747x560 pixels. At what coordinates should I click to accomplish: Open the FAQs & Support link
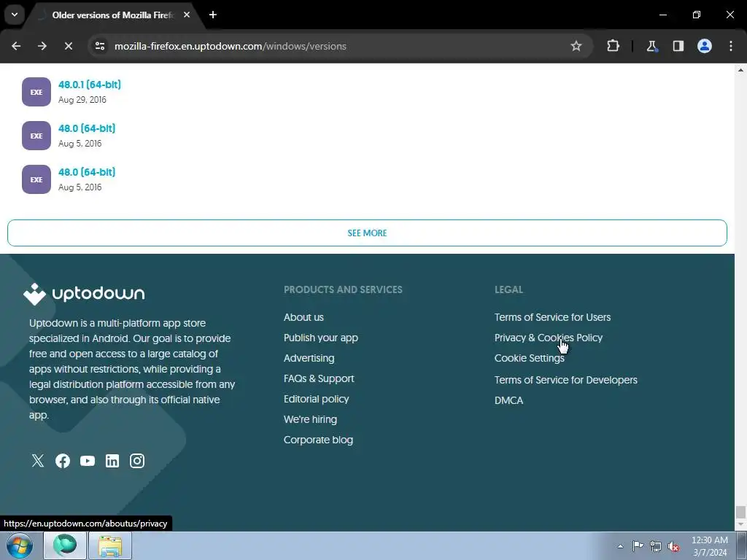click(319, 378)
